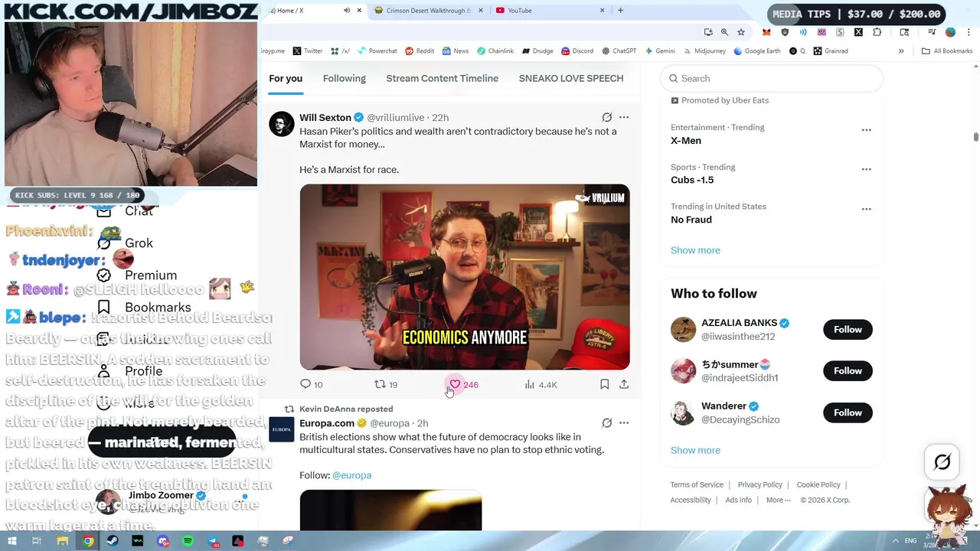Viewport: 980px width, 551px height.
Task: Reply to Will Sexton's post
Action: coord(311,384)
